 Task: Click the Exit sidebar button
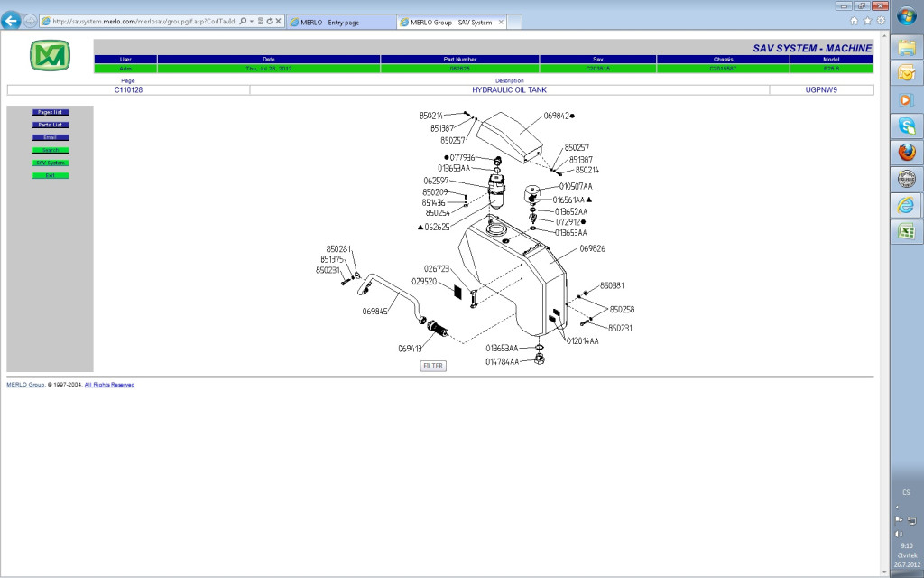(x=51, y=176)
